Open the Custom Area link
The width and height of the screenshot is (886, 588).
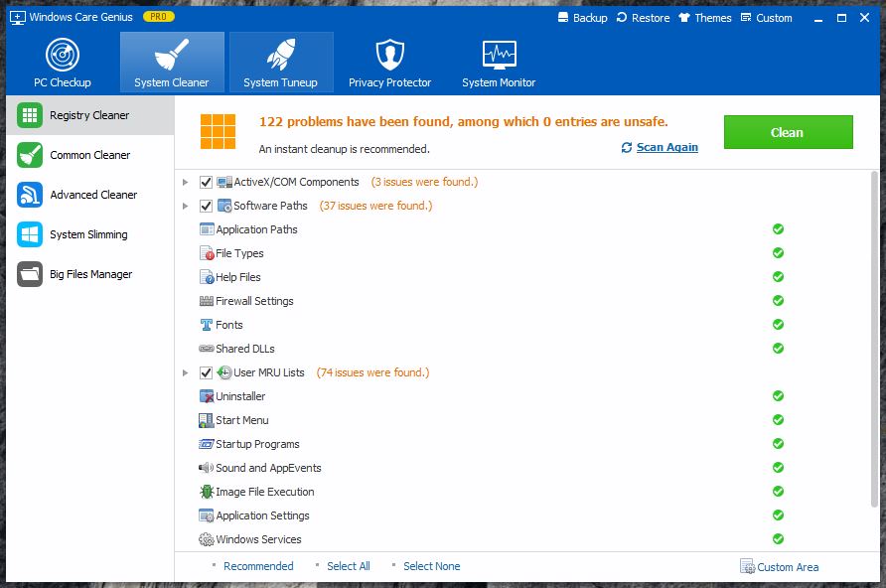coord(788,566)
